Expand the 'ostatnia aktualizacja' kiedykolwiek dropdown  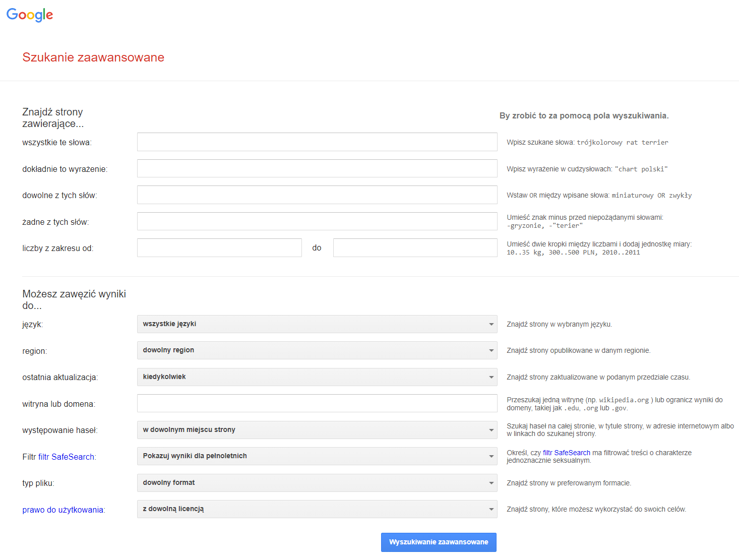click(317, 377)
